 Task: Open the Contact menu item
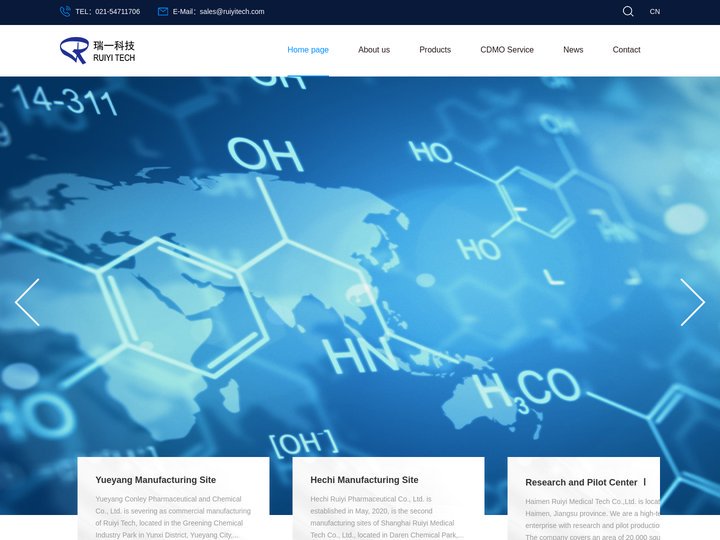point(626,50)
